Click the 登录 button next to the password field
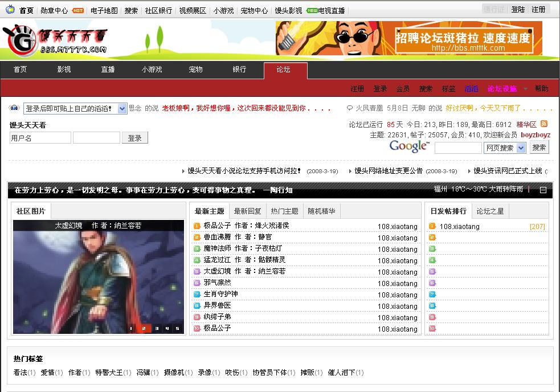 [x=134, y=138]
